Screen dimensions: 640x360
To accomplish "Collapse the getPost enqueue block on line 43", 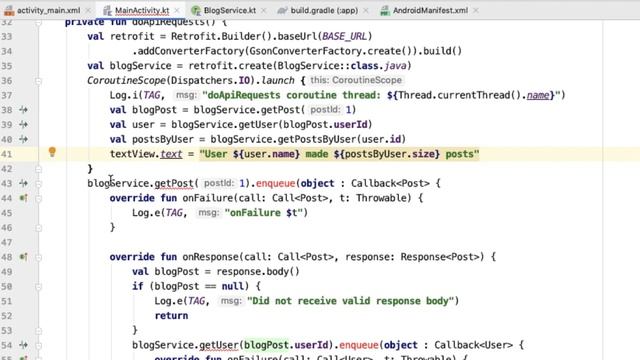I will (38, 184).
